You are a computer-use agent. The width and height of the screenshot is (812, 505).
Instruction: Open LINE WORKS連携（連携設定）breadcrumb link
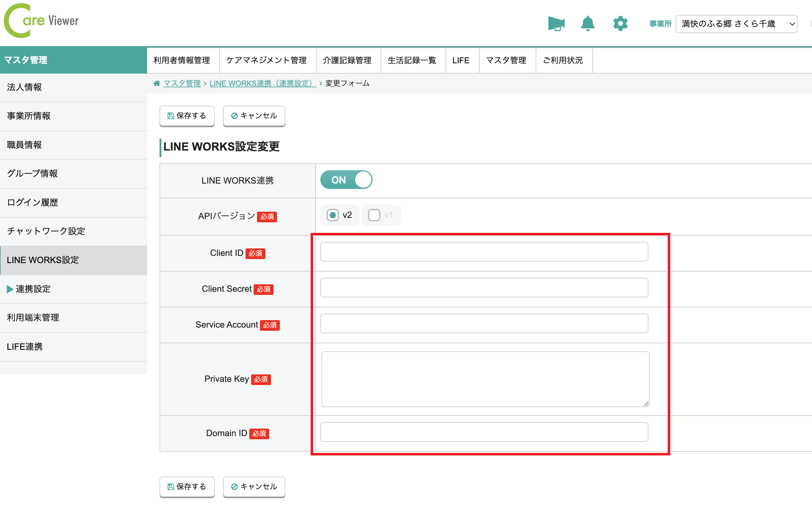(262, 83)
